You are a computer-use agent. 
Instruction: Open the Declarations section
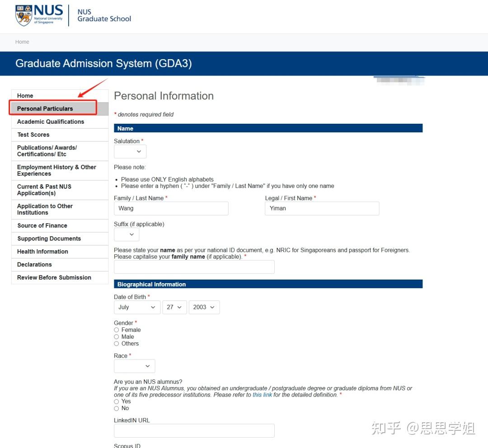click(x=35, y=264)
